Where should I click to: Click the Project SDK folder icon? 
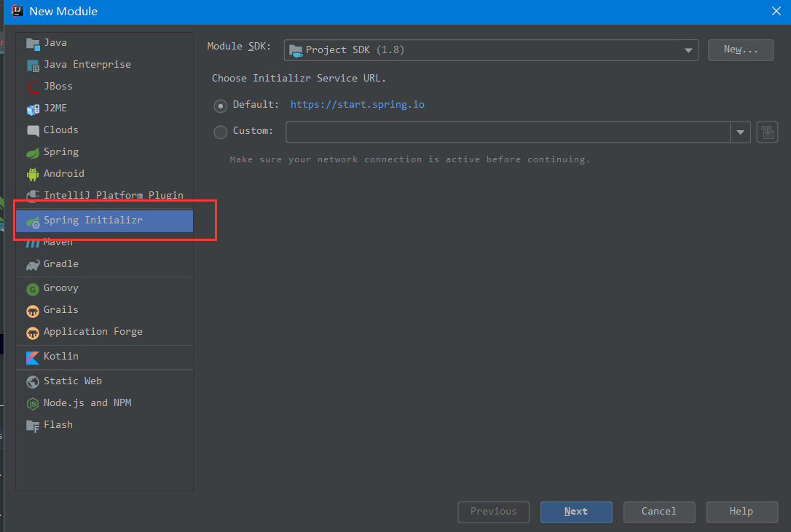click(296, 50)
